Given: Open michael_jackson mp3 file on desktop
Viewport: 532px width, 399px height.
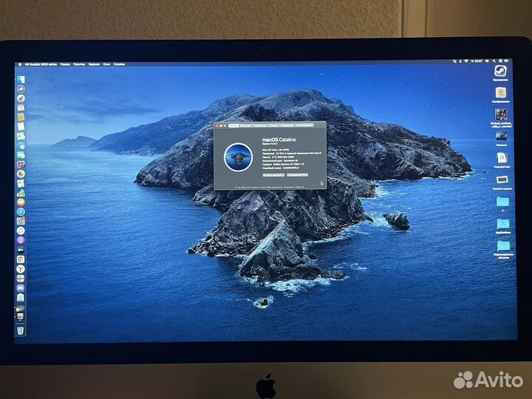Looking at the screenshot, I should pyautogui.click(x=501, y=115).
